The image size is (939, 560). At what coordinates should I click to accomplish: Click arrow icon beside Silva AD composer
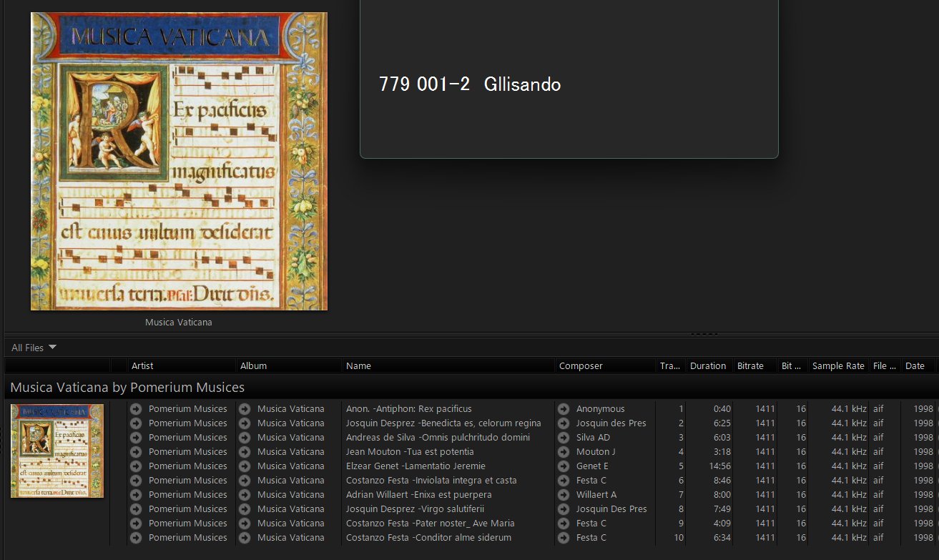point(564,438)
